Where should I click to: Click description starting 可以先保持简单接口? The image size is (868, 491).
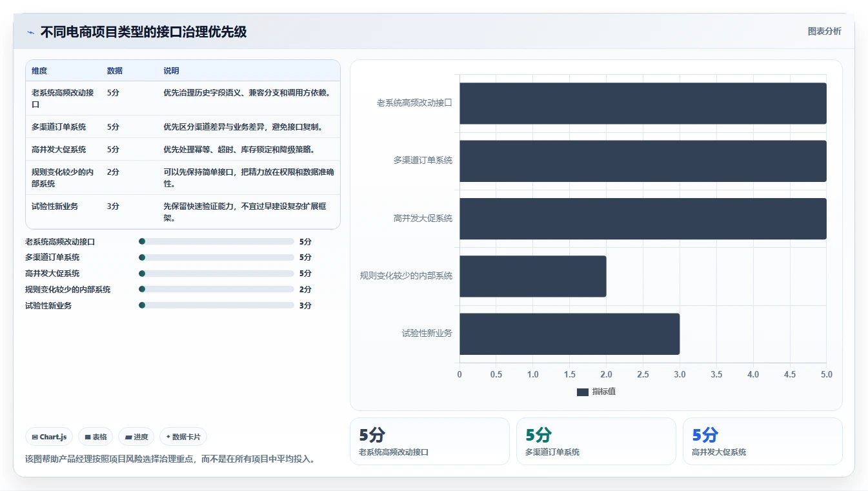coord(248,177)
